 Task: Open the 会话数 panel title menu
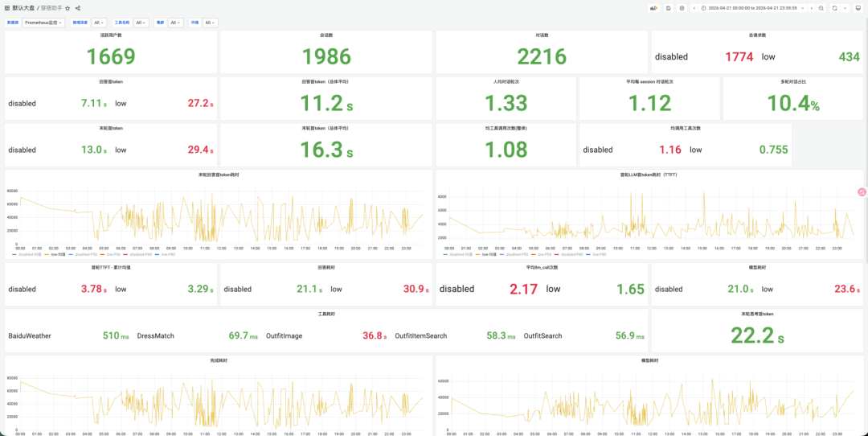(x=326, y=35)
